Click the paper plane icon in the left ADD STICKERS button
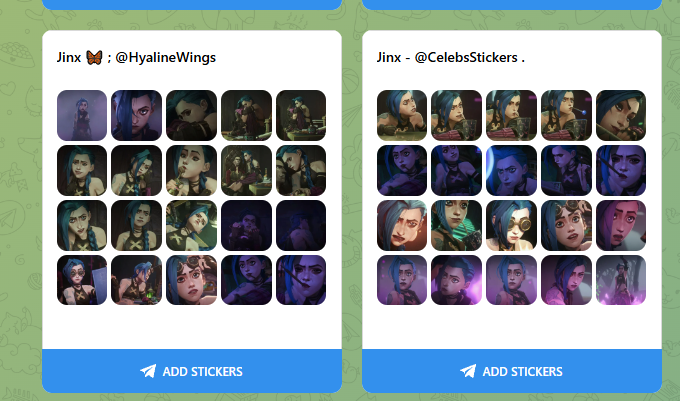The image size is (680, 401). pyautogui.click(x=148, y=371)
